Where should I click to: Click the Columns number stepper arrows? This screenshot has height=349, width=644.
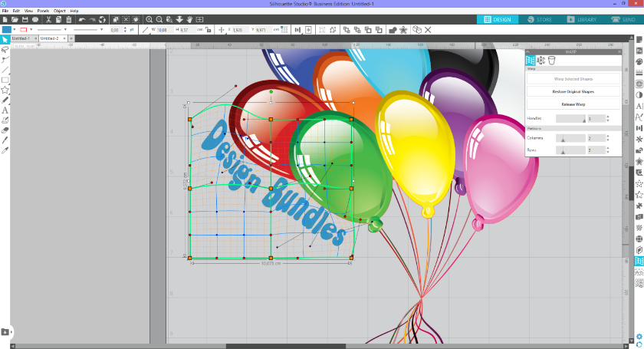point(608,138)
